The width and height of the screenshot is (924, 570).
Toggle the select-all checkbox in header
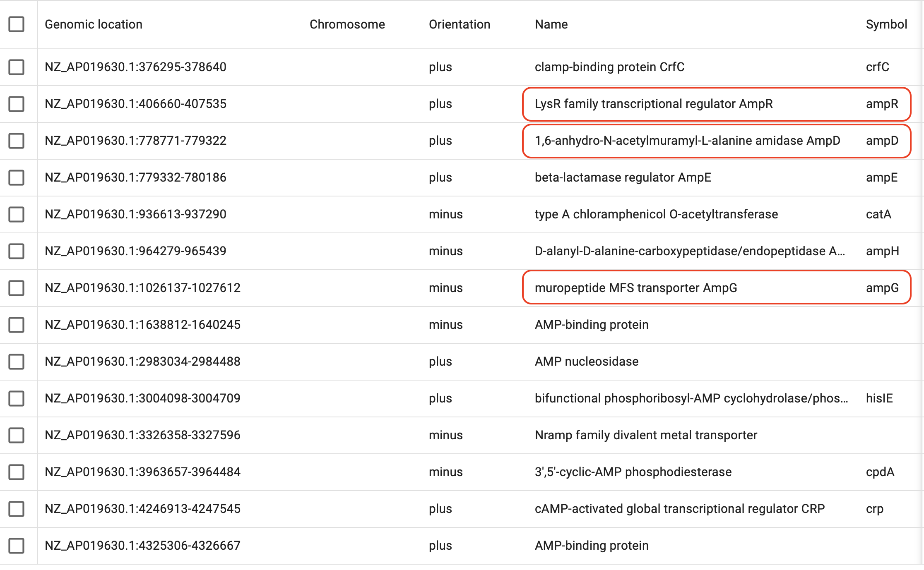17,24
